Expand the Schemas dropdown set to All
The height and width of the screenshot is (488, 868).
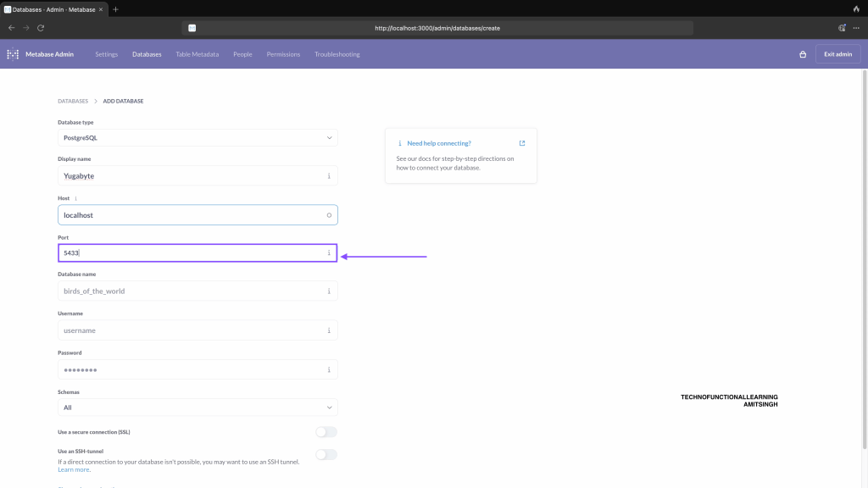pos(198,408)
